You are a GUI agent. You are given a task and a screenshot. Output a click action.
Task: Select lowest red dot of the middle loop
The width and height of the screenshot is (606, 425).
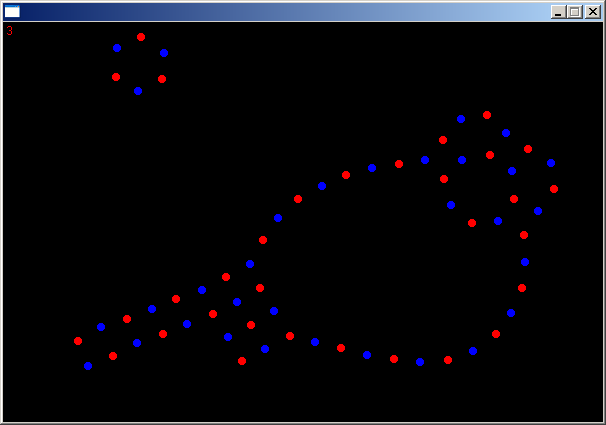pos(242,361)
